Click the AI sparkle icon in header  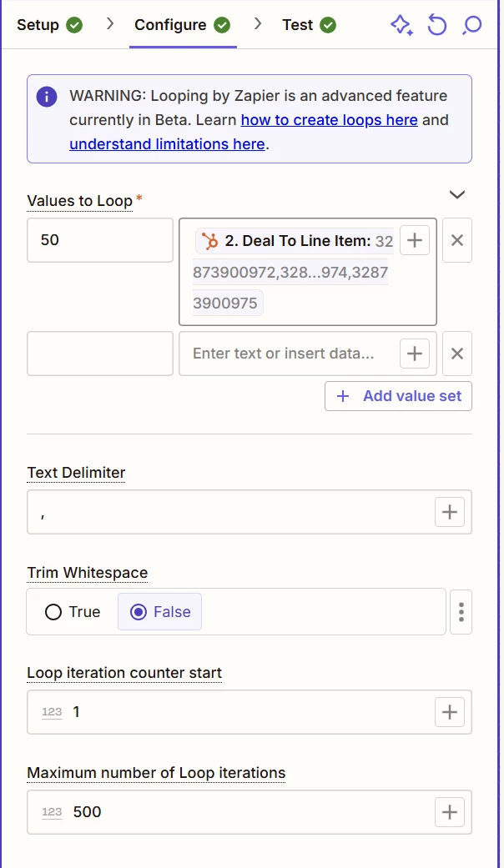tap(401, 25)
